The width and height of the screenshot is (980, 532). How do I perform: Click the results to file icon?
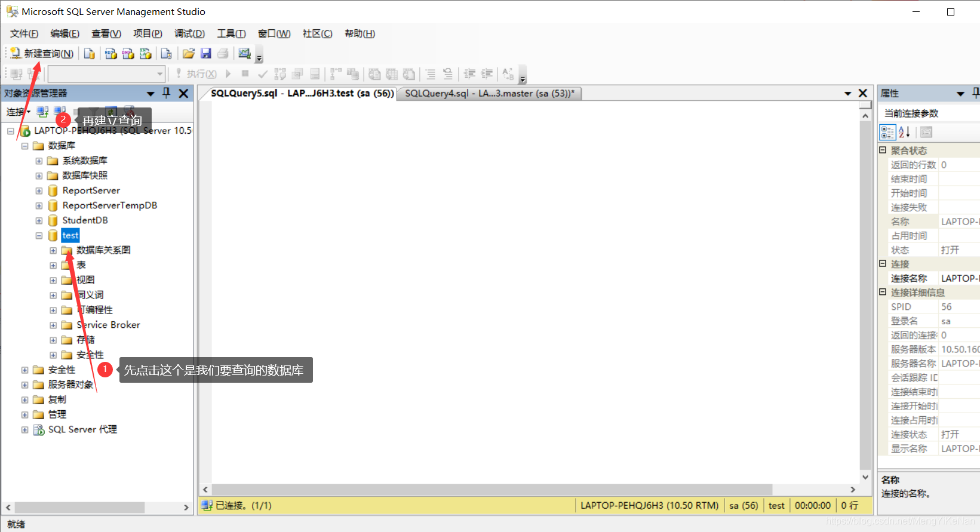[408, 74]
